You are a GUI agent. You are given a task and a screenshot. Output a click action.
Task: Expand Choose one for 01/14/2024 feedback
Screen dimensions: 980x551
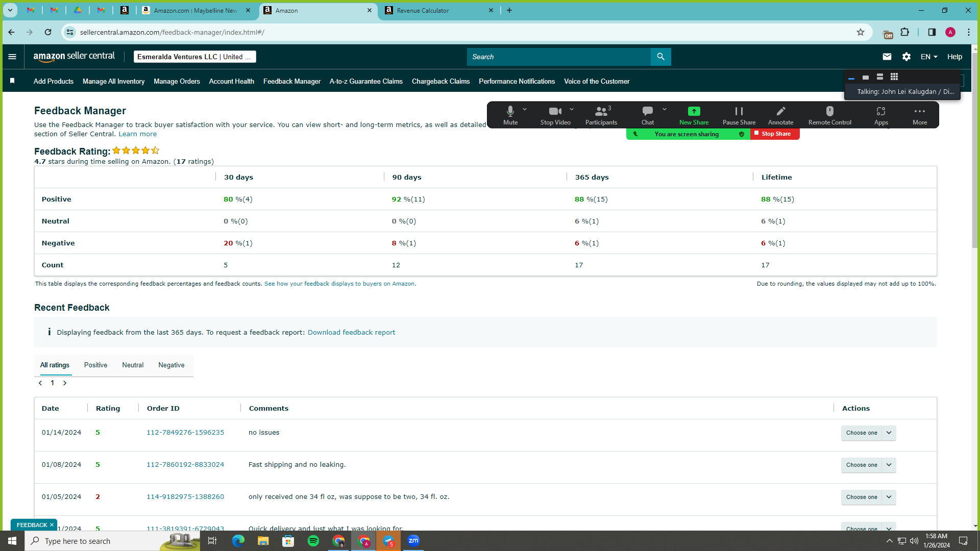[x=868, y=433]
